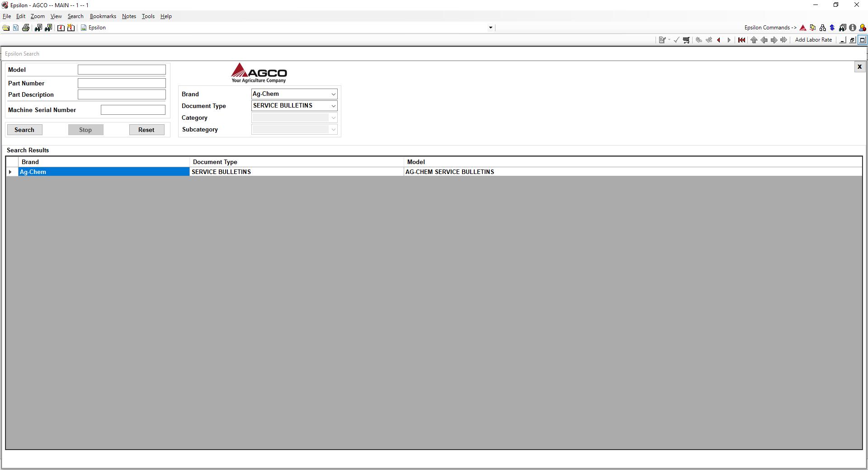This screenshot has height=470, width=868.
Task: Expand the Epsilon document path dropdown arrow
Action: 491,28
